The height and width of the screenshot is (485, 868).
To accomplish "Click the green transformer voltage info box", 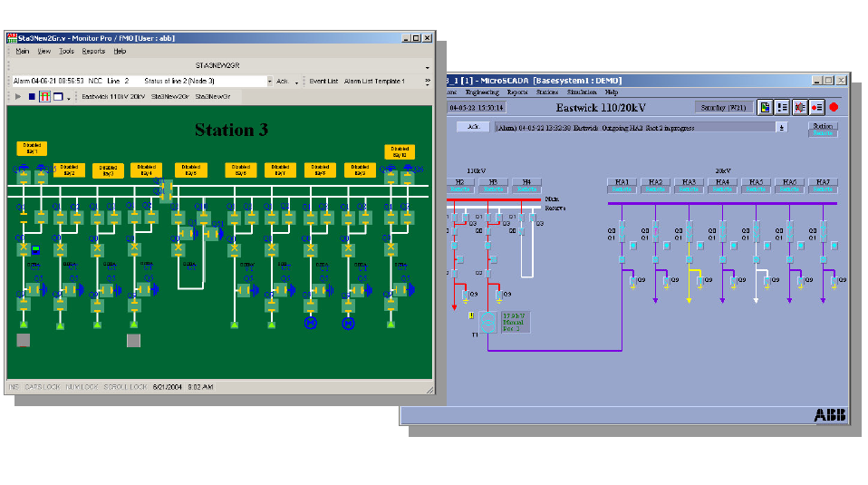I will (516, 322).
